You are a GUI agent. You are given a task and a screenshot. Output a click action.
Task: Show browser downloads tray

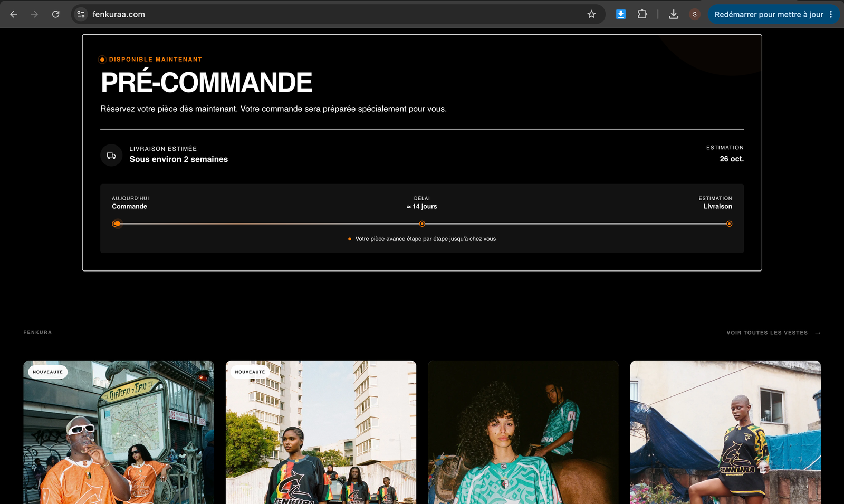674,14
